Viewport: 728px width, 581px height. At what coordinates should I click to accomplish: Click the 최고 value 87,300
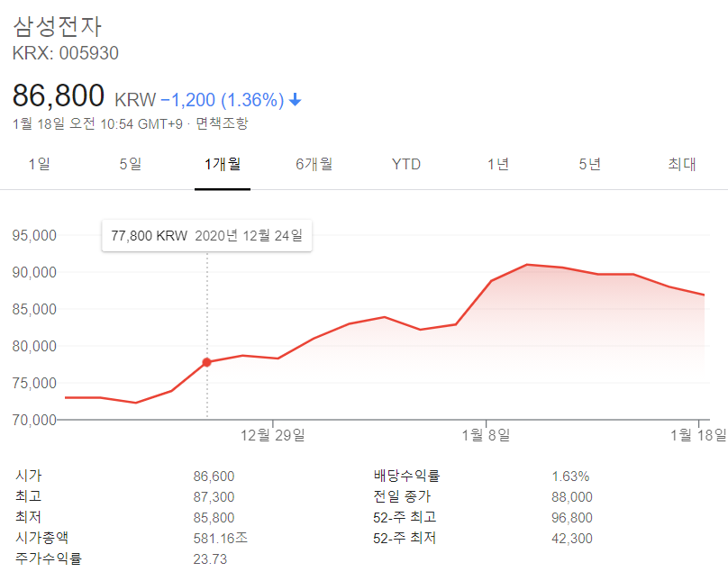pos(214,497)
